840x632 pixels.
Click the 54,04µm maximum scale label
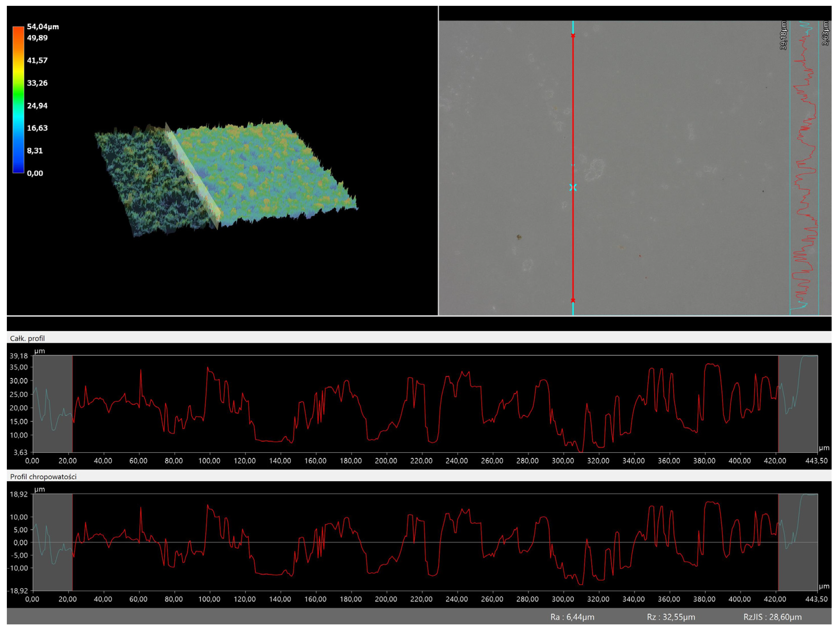click(43, 27)
